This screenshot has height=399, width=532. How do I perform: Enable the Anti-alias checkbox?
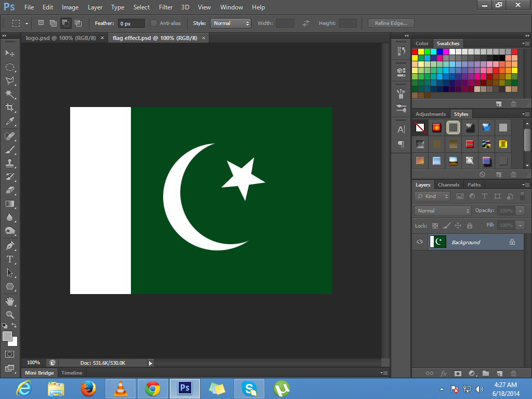pyautogui.click(x=154, y=23)
